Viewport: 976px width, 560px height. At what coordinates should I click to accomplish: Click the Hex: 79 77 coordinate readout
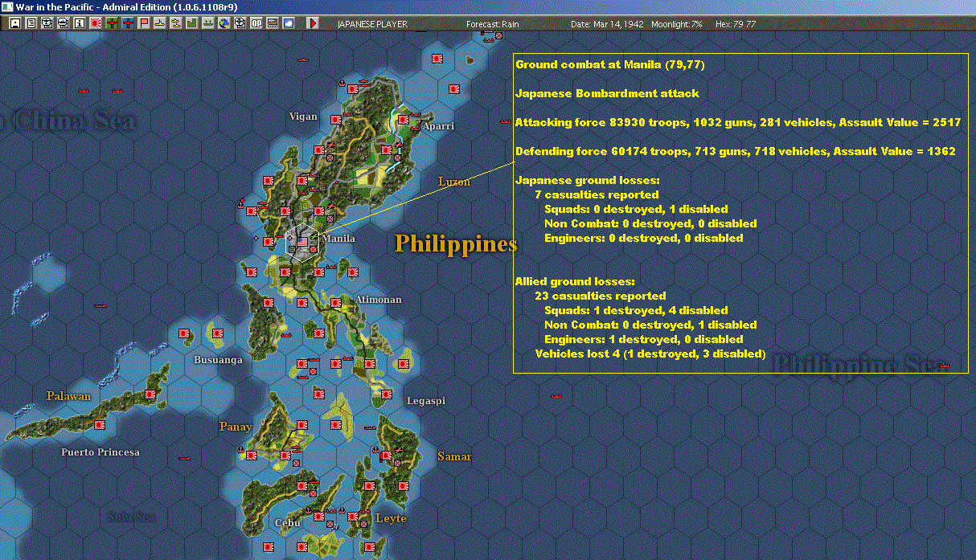pyautogui.click(x=735, y=24)
